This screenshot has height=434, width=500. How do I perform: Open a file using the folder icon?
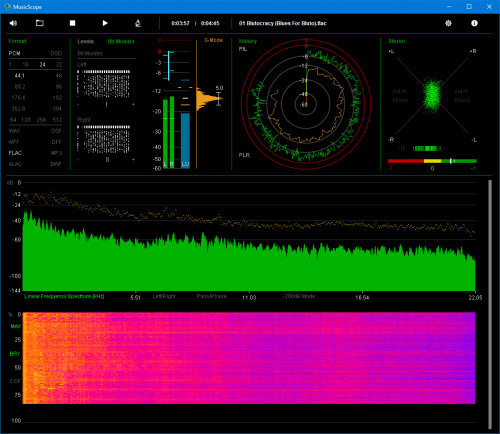pyautogui.click(x=40, y=23)
